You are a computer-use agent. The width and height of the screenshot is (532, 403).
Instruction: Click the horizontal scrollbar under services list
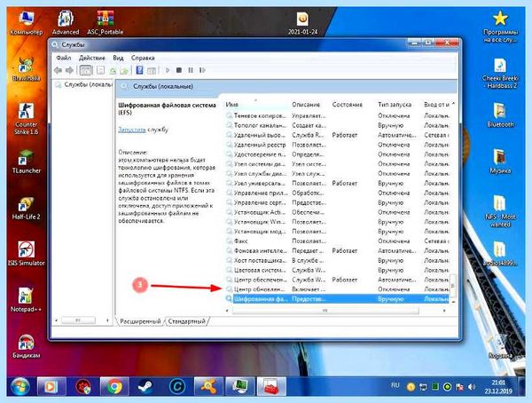click(x=325, y=311)
